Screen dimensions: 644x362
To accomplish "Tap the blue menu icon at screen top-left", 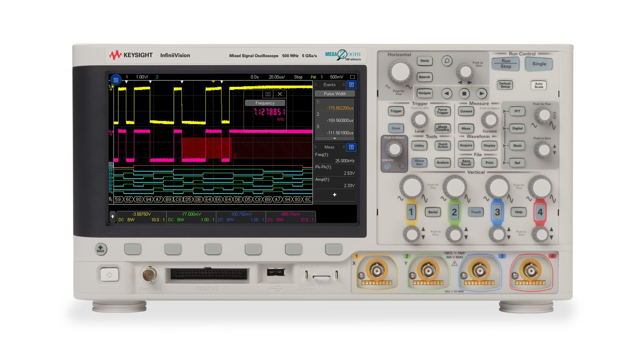I will [116, 80].
